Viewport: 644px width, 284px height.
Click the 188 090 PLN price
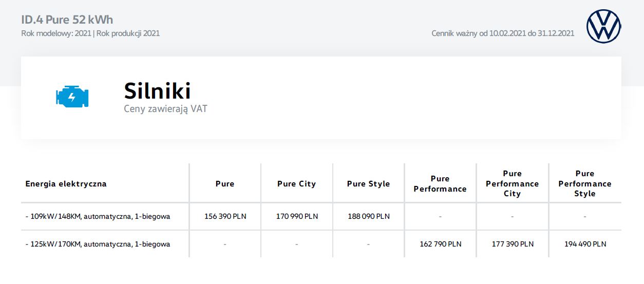pos(369,216)
